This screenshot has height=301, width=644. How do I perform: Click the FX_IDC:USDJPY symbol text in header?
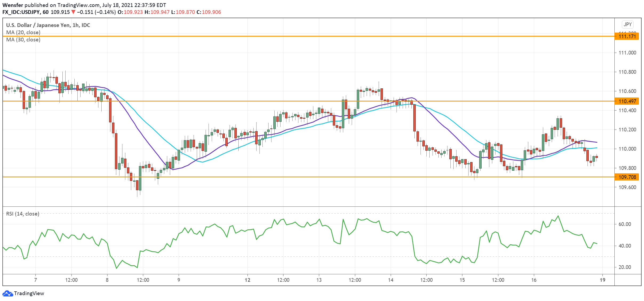pyautogui.click(x=21, y=12)
